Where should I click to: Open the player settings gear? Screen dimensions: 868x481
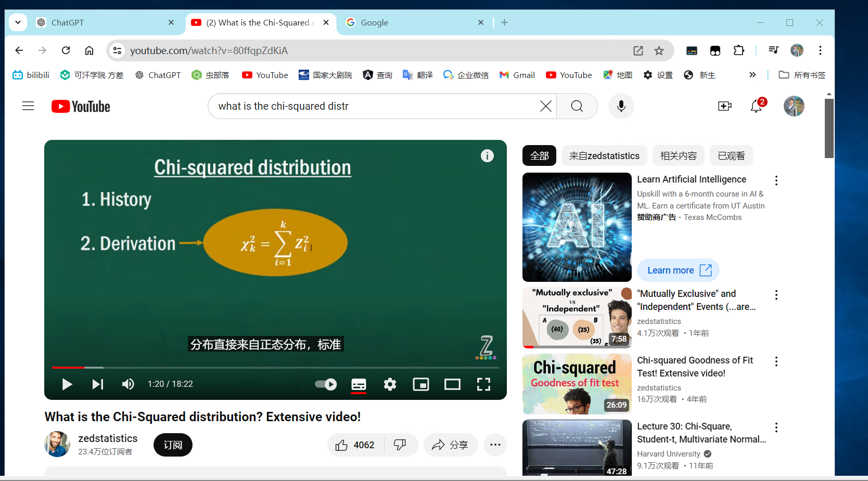tap(390, 384)
